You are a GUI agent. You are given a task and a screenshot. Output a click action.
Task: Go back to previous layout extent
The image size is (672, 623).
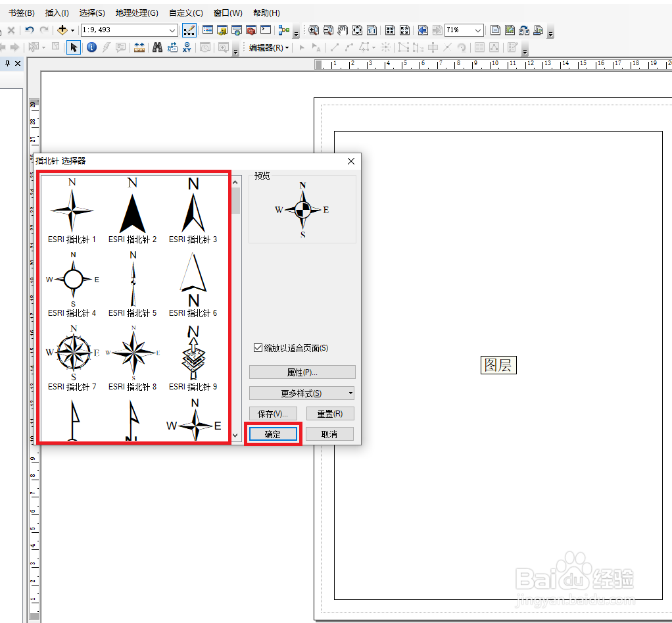point(423,30)
